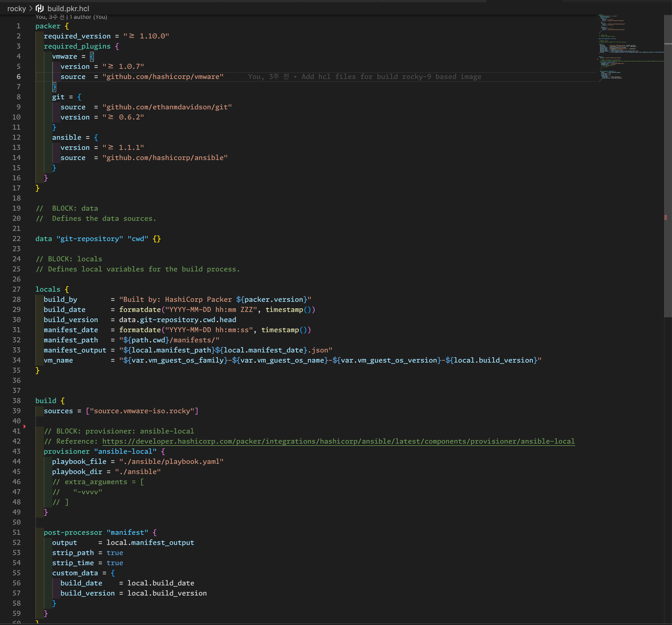672x625 pixels.
Task: Click comment 'Defines the data sources.'
Action: click(x=104, y=219)
